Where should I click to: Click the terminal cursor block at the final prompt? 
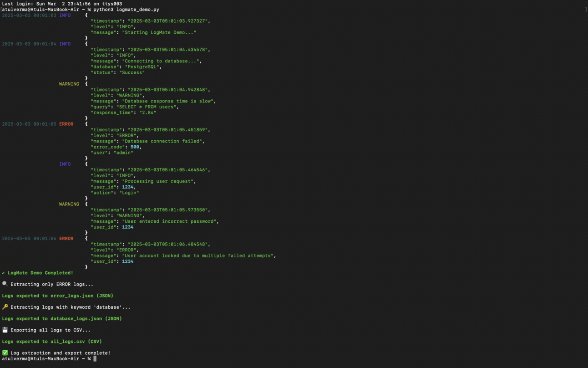(95, 358)
